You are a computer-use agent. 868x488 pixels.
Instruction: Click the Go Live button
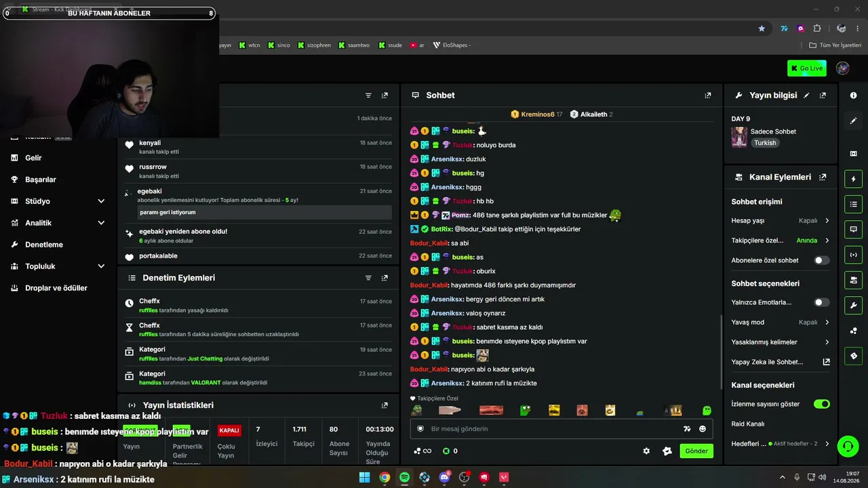coord(807,68)
